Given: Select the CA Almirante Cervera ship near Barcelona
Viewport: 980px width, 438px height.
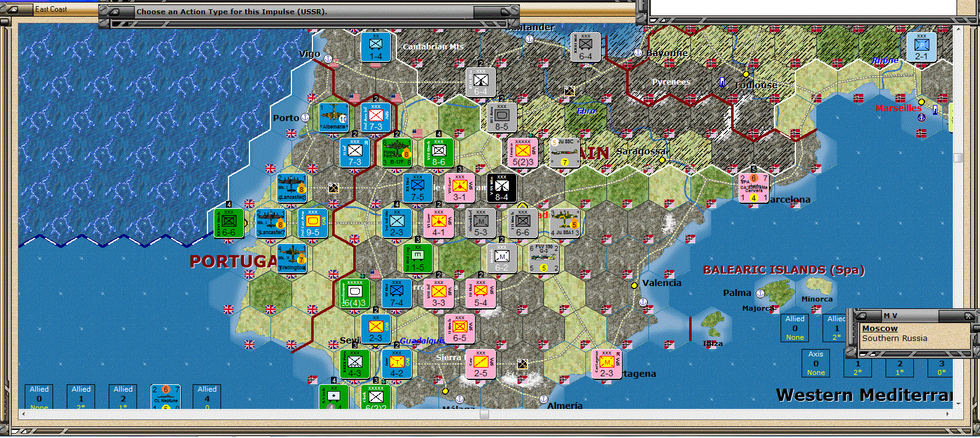Looking at the screenshot, I should (x=753, y=188).
